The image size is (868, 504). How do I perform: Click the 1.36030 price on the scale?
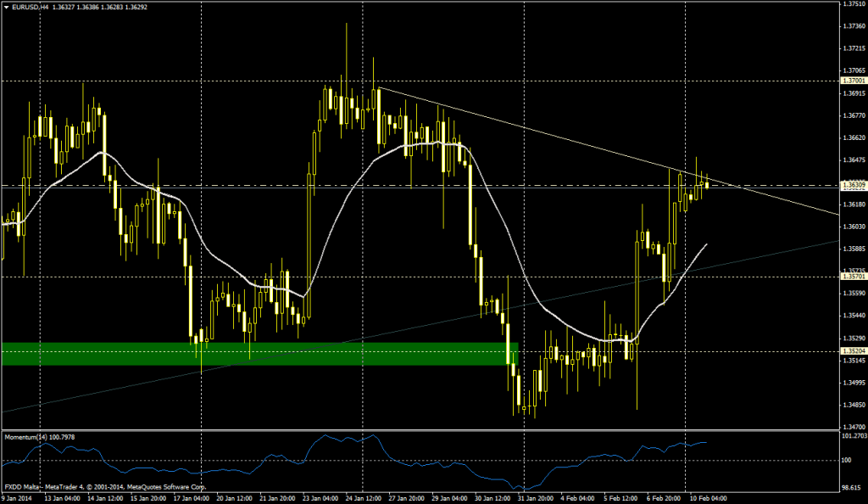(x=852, y=227)
